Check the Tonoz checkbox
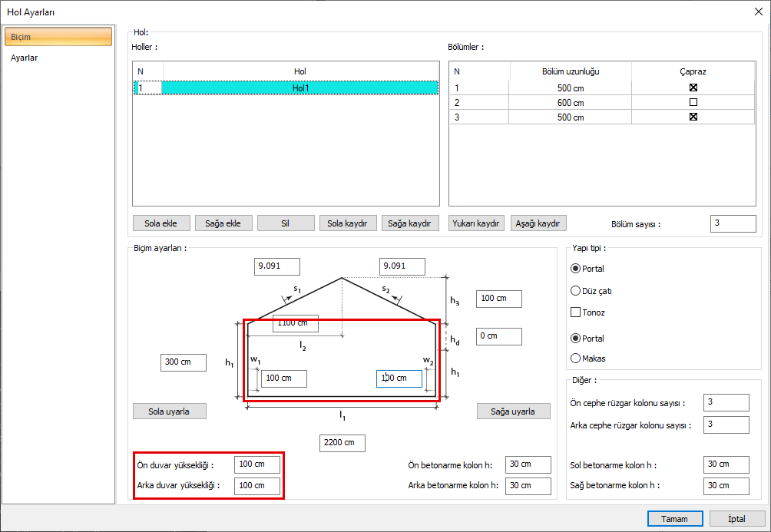This screenshot has width=771, height=532. (x=576, y=312)
